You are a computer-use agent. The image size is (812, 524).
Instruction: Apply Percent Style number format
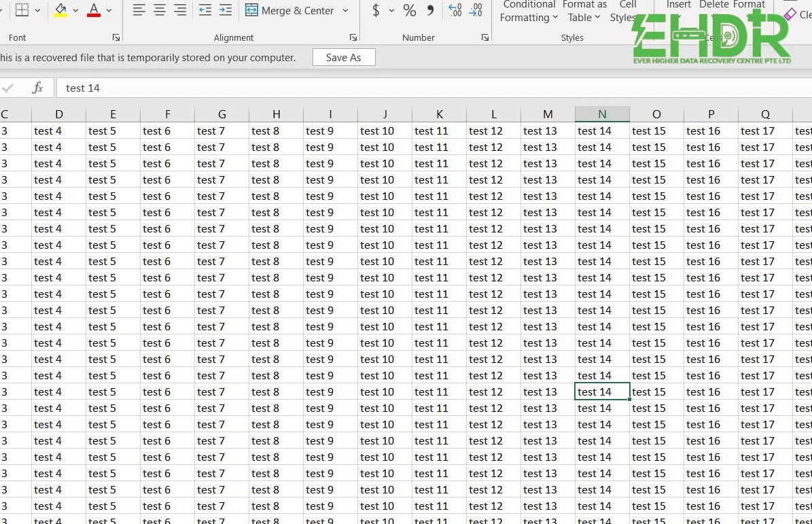(x=409, y=10)
